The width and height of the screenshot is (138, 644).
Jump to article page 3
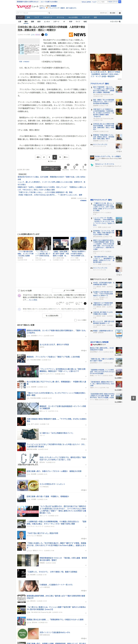(49, 157)
